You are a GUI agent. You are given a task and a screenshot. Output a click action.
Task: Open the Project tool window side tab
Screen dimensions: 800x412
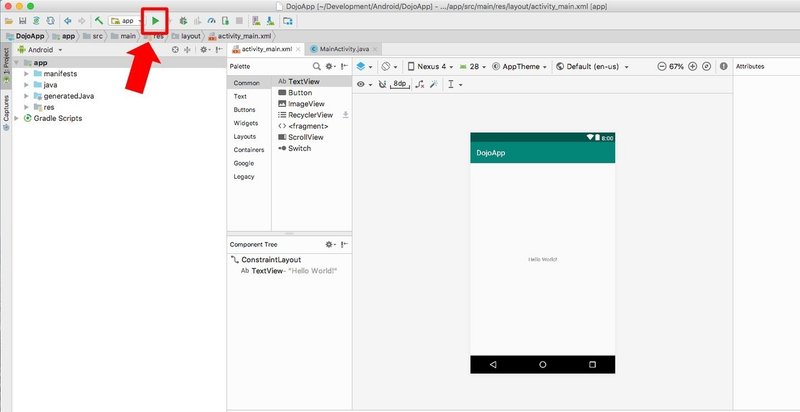pos(6,65)
